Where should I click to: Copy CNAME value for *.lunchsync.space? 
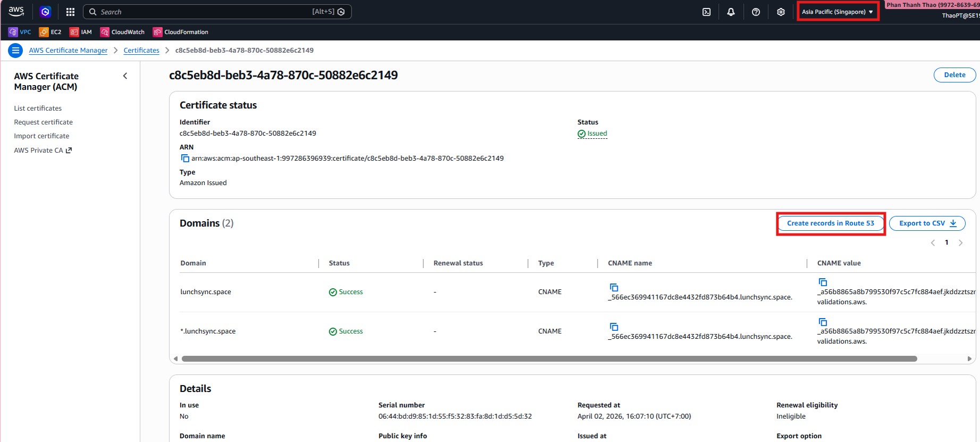click(x=823, y=322)
